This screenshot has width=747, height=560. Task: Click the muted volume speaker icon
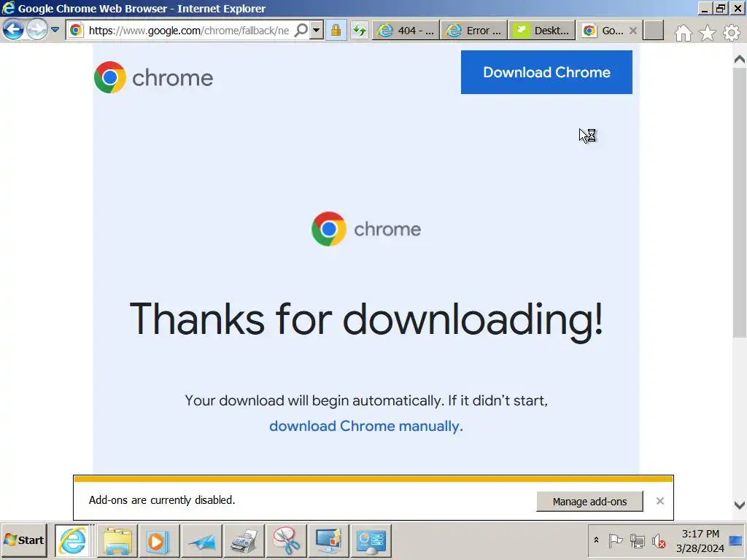tap(659, 541)
